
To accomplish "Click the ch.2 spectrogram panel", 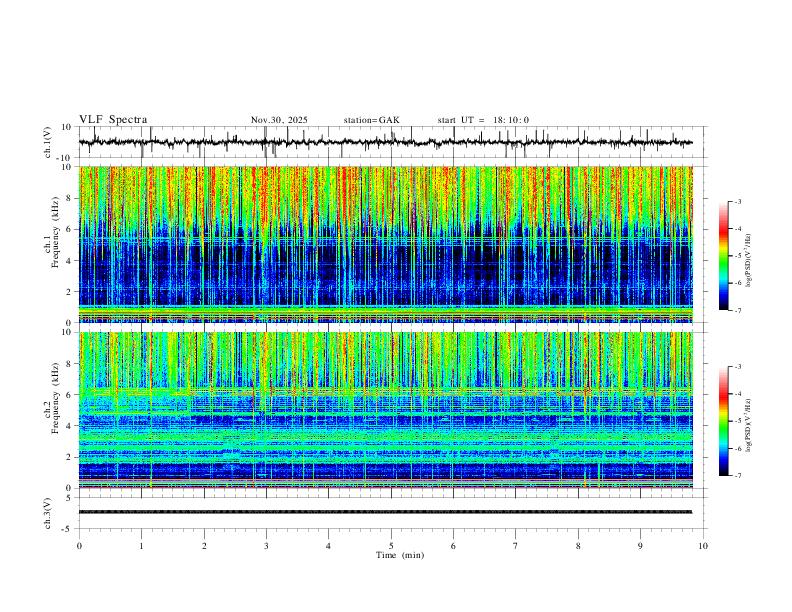I will click(386, 410).
